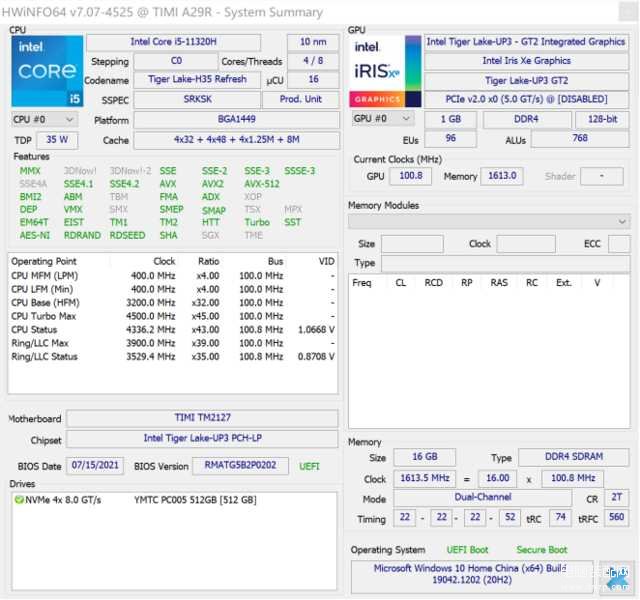
Task: Select the CPU MFM (LPM) row
Action: coord(173,276)
